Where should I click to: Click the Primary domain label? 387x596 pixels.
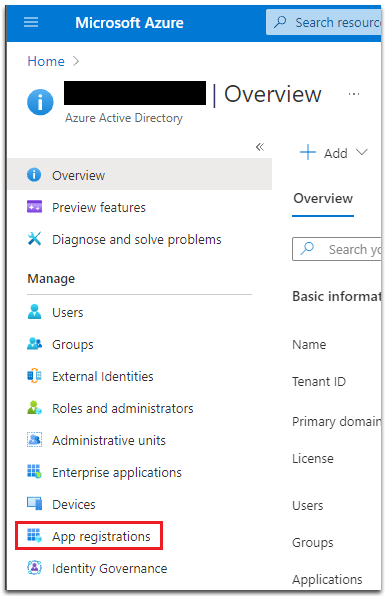pos(337,422)
